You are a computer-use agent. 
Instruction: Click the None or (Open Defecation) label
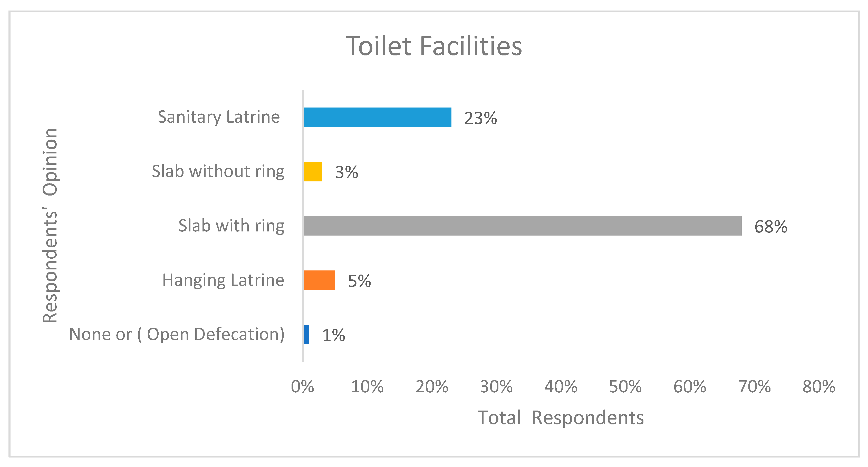[177, 335]
